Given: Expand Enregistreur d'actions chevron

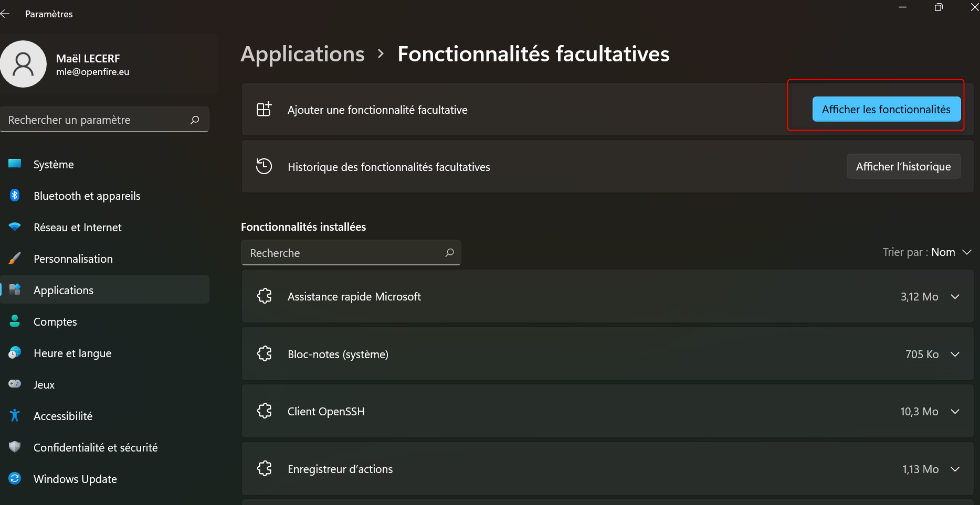Looking at the screenshot, I should 955,469.
